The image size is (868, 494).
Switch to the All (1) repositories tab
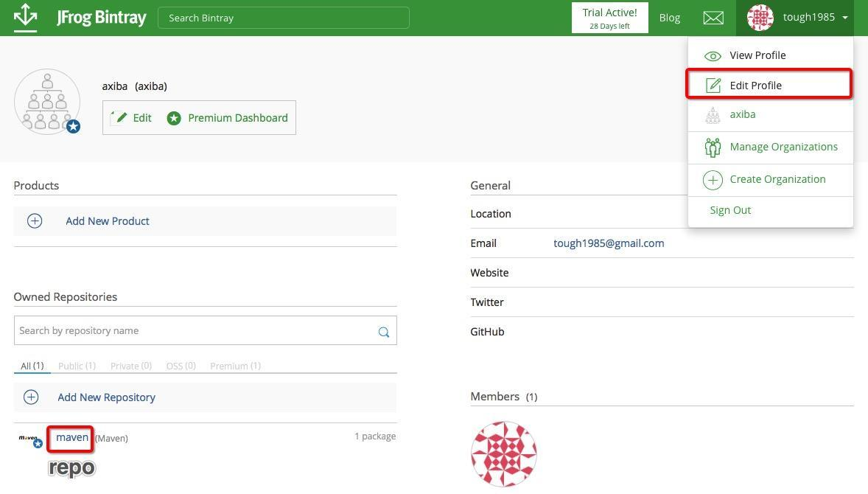tap(32, 366)
